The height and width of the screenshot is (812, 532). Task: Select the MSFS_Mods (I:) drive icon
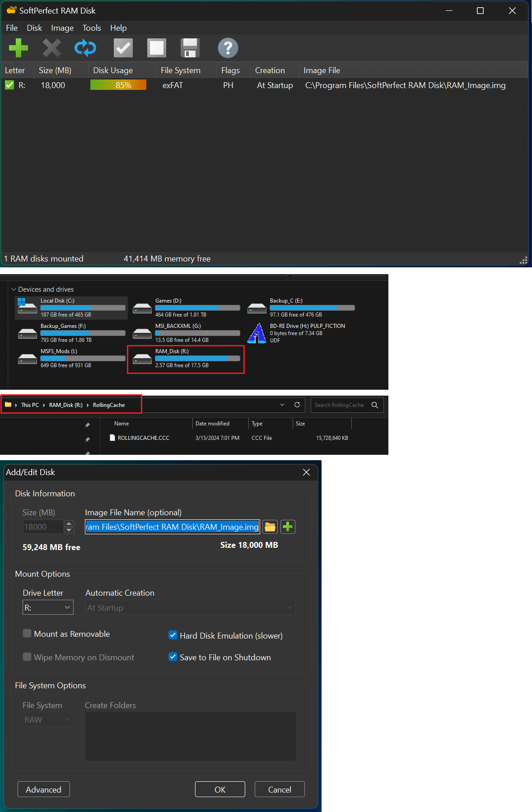(28, 359)
